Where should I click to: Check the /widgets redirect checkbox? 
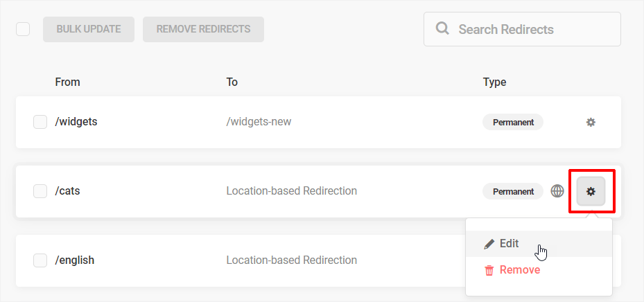40,122
